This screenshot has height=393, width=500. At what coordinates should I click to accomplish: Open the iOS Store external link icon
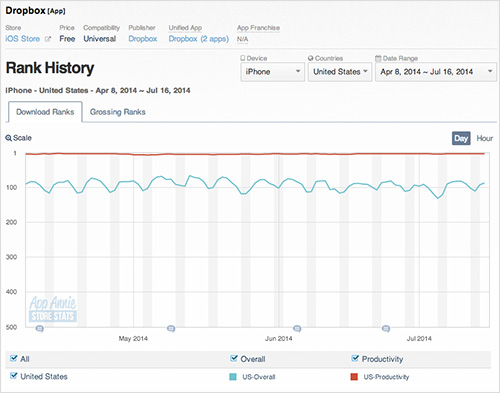click(48, 39)
